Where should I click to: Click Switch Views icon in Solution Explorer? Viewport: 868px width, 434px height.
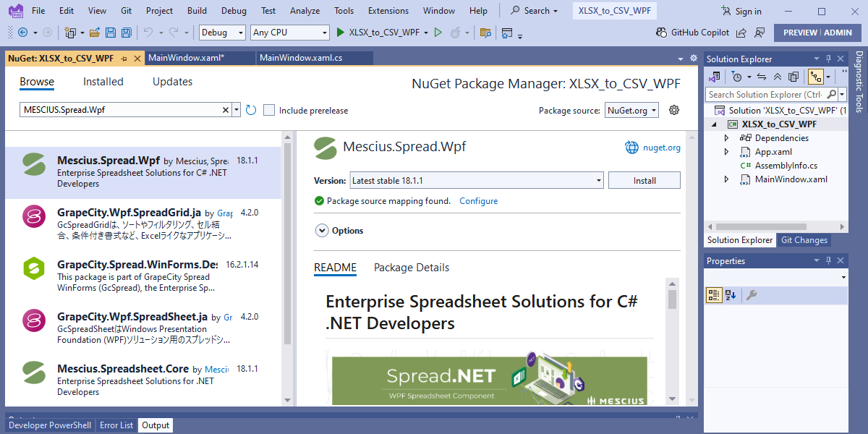click(x=715, y=77)
